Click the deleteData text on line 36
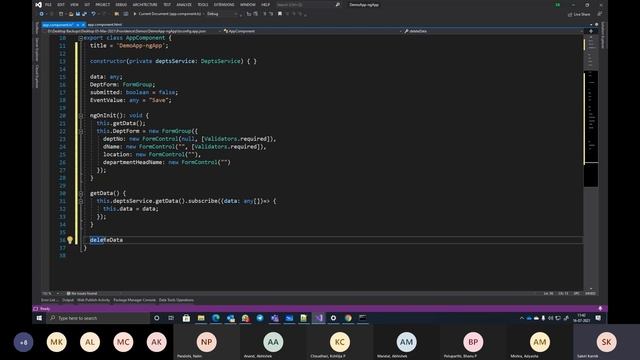This screenshot has width=640, height=360. point(106,240)
